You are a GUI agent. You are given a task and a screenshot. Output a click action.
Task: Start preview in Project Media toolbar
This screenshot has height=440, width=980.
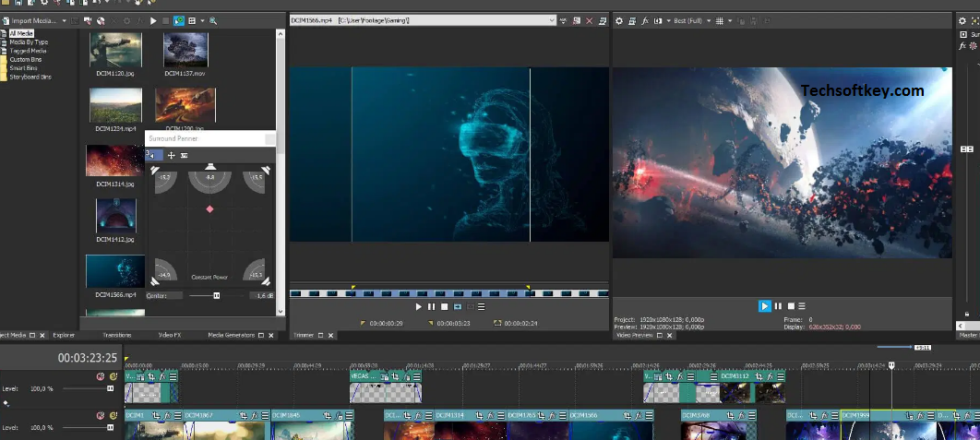coord(153,20)
